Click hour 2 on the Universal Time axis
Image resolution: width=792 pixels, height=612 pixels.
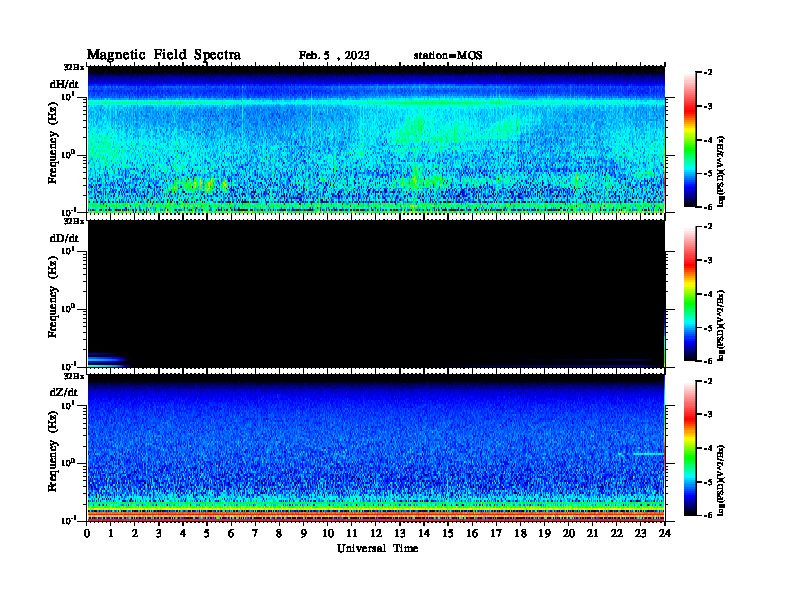(135, 533)
